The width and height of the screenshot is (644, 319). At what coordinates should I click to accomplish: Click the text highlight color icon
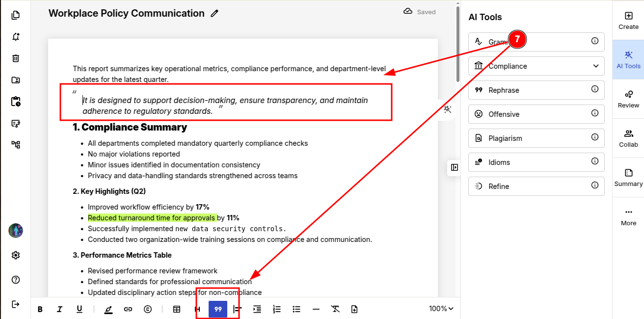tap(108, 309)
